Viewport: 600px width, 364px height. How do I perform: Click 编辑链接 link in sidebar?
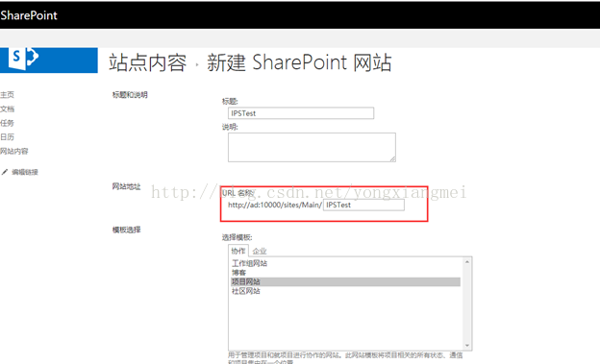[25, 172]
